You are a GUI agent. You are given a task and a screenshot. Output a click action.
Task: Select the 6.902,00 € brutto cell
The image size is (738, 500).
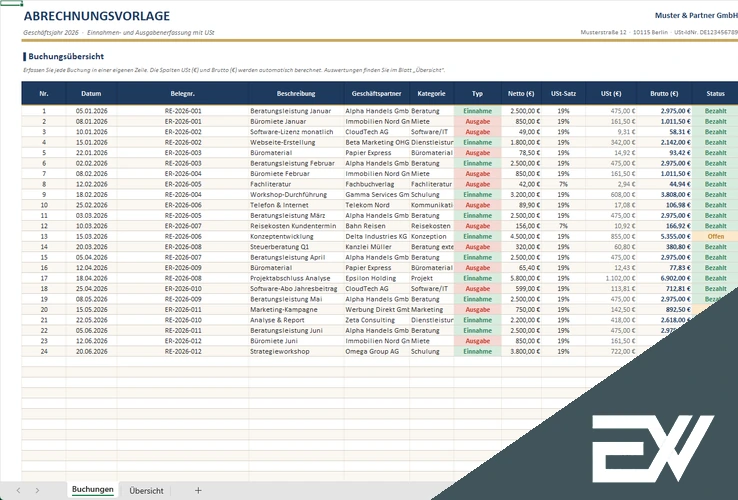[x=664, y=278]
